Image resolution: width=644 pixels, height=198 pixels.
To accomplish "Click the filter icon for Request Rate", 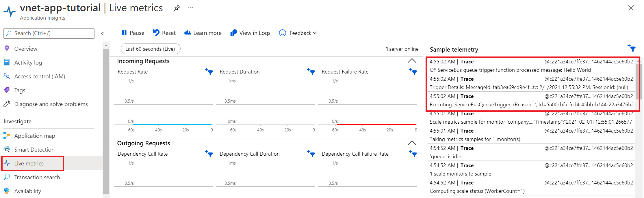I will click(x=209, y=72).
